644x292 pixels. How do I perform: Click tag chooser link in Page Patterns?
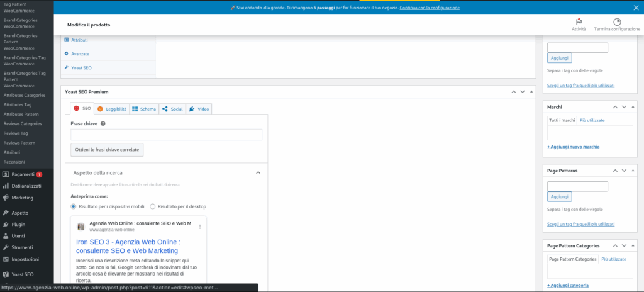point(581,224)
